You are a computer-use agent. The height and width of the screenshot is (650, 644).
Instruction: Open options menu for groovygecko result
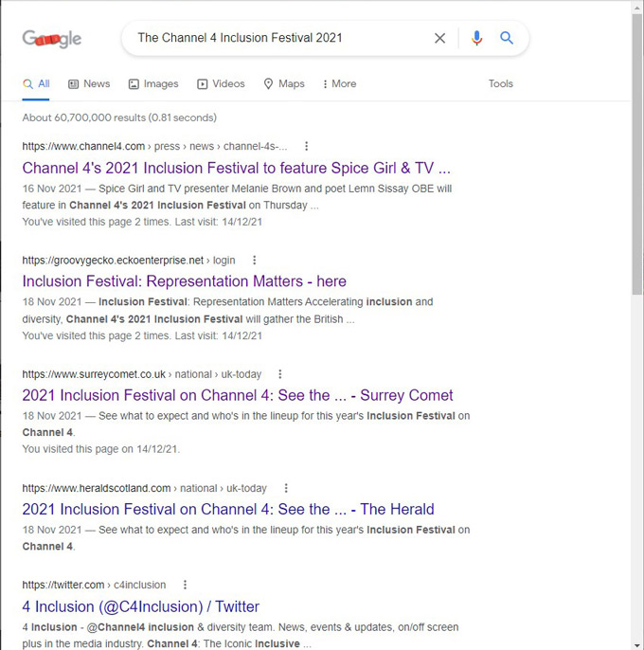[255, 260]
